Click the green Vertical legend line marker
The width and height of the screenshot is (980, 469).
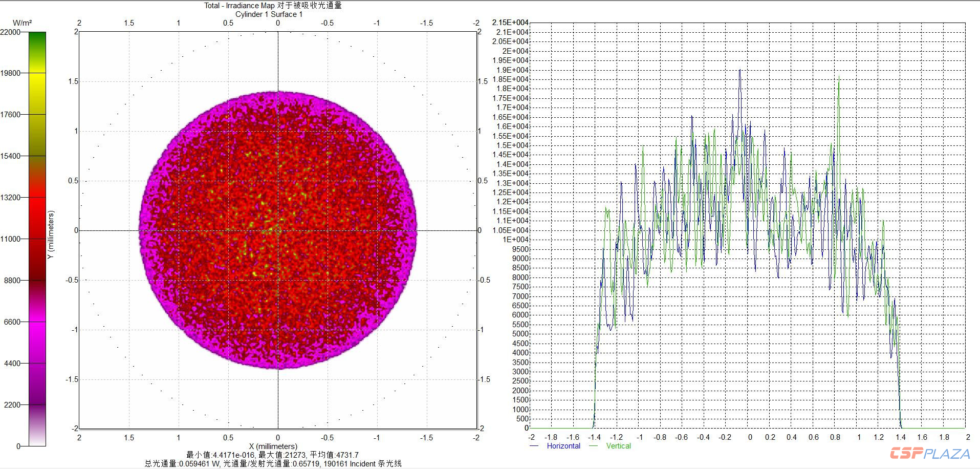[x=594, y=446]
